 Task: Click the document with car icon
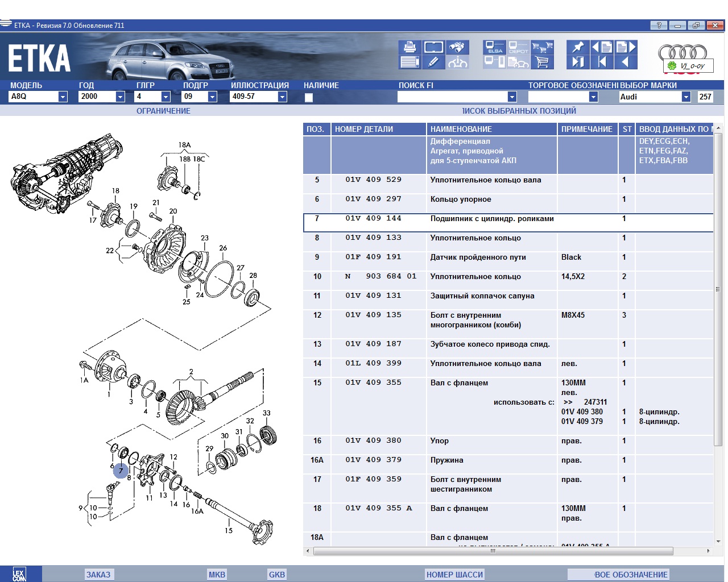[x=518, y=62]
